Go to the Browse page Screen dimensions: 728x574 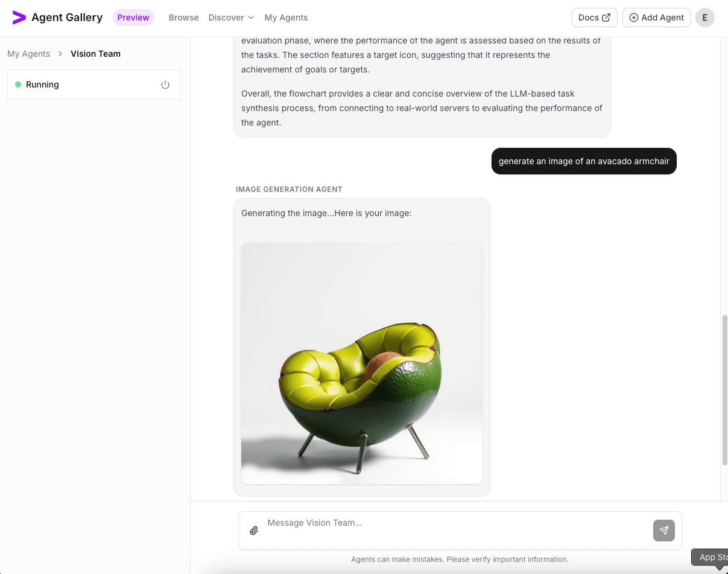pos(183,18)
